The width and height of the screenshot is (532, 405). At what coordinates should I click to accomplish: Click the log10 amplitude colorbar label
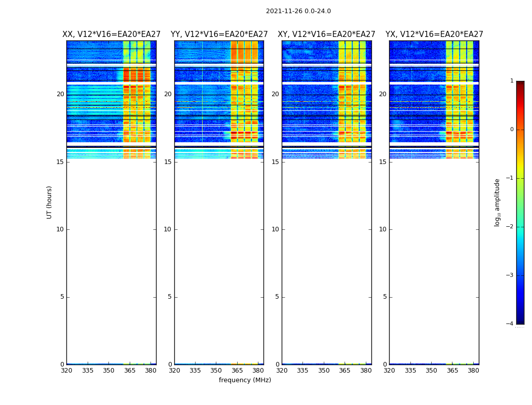pos(498,202)
